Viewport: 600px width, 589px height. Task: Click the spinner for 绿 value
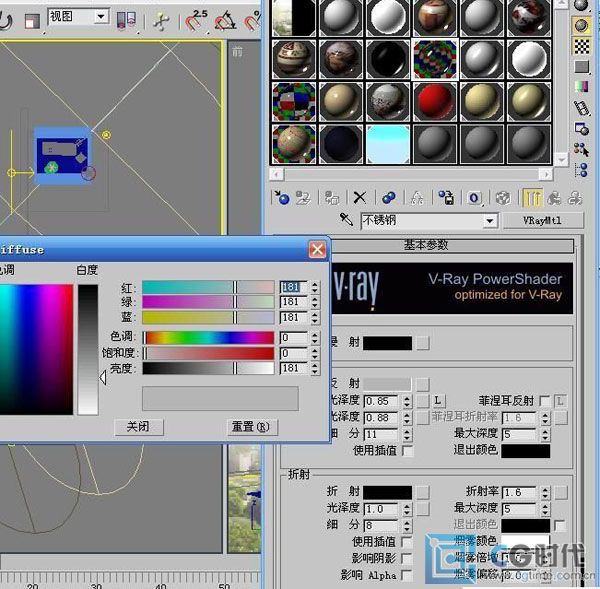tap(315, 302)
